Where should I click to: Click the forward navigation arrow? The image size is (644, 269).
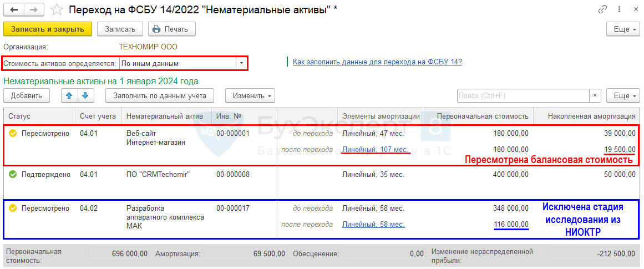click(33, 9)
